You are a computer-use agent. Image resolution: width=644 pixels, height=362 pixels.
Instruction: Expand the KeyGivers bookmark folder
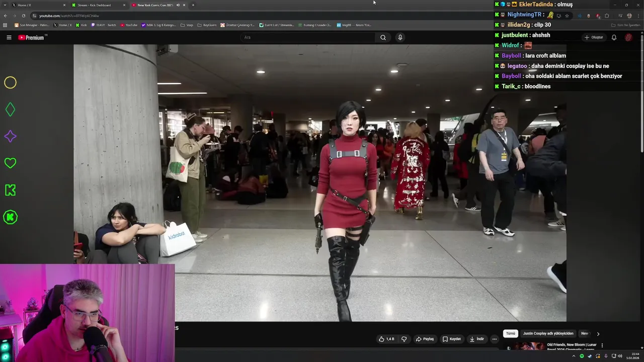click(207, 25)
